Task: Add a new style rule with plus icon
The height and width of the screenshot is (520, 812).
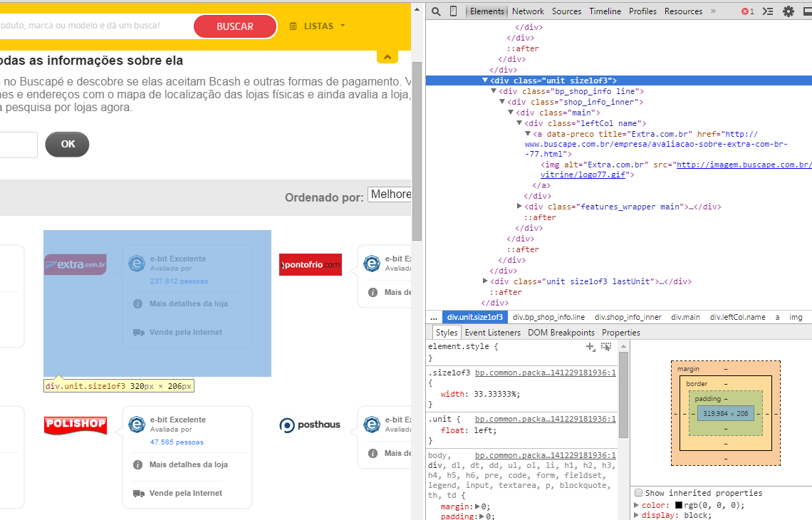Action: [590, 346]
